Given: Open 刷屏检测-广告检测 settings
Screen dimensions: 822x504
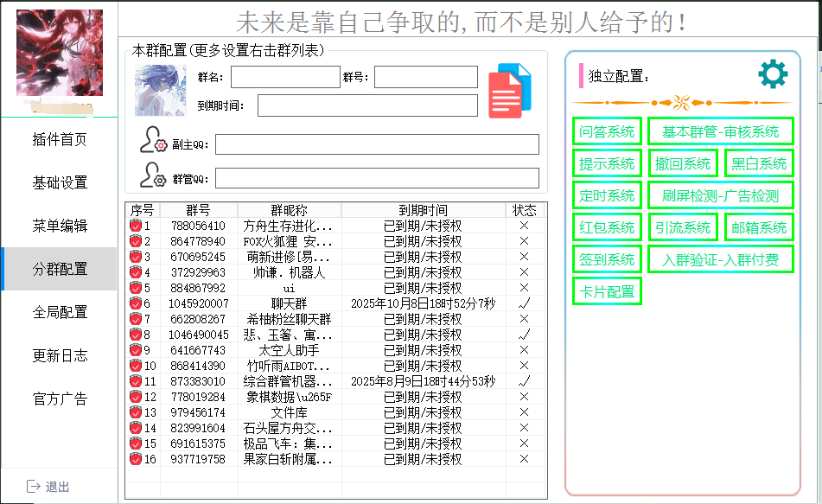Looking at the screenshot, I should pos(720,195).
